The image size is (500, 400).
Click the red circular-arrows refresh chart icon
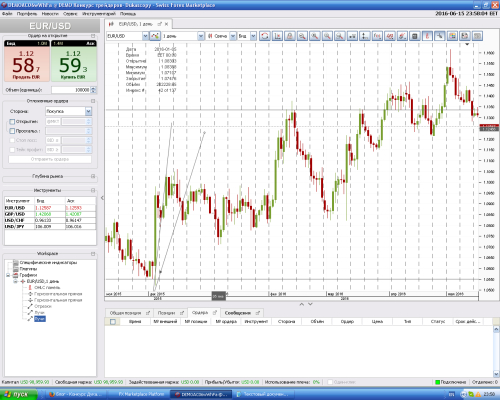click(265, 36)
